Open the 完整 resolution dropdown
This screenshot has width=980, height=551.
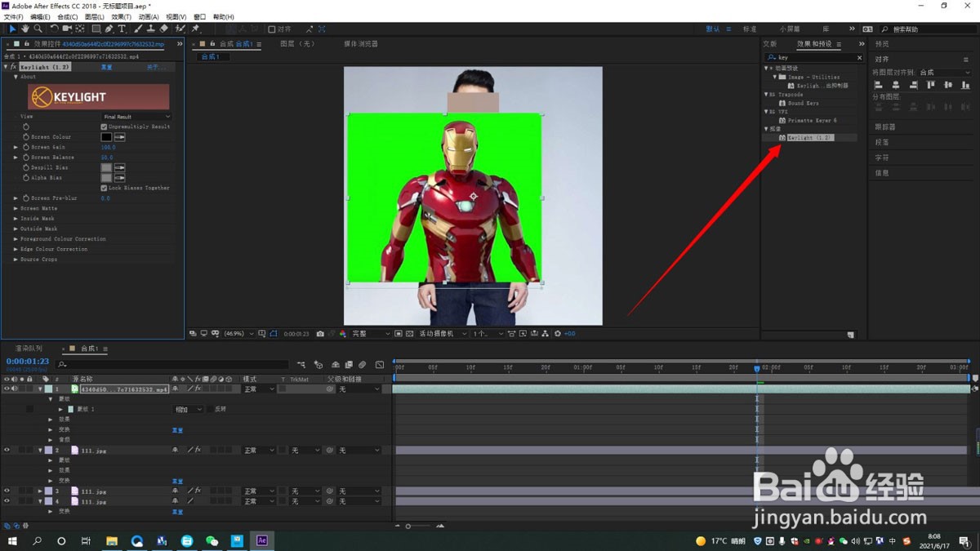[370, 334]
